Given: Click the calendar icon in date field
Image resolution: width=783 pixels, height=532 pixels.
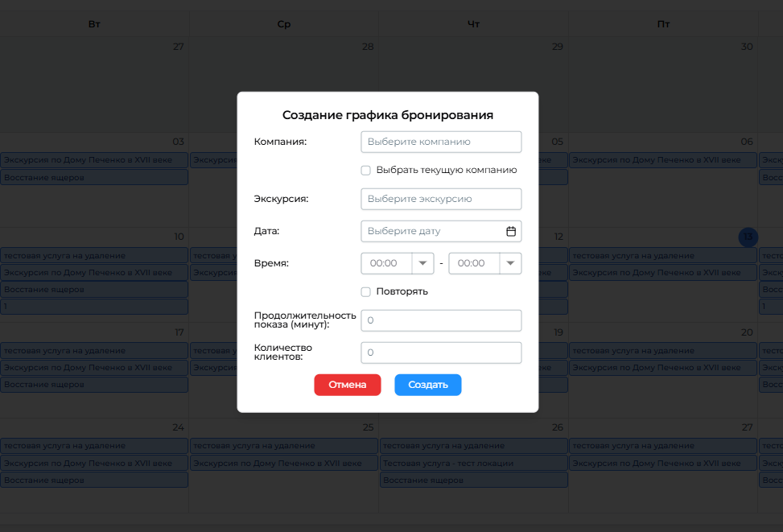Looking at the screenshot, I should click(510, 231).
